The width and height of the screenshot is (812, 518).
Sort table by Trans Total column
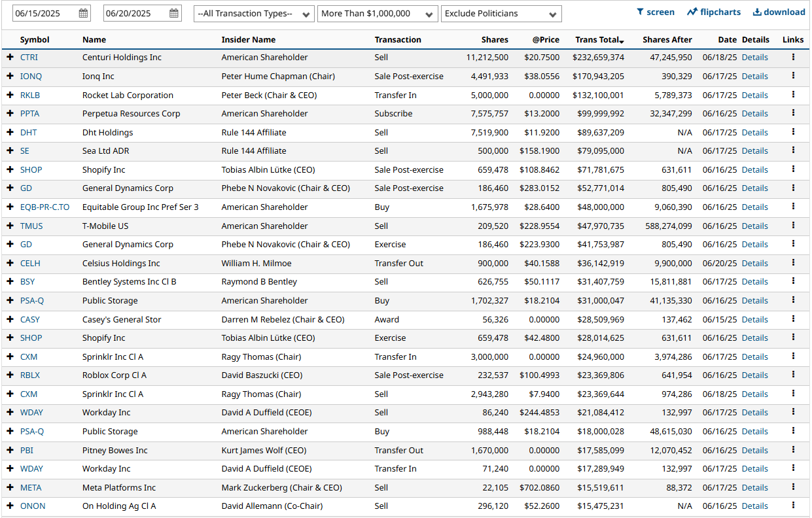(599, 40)
